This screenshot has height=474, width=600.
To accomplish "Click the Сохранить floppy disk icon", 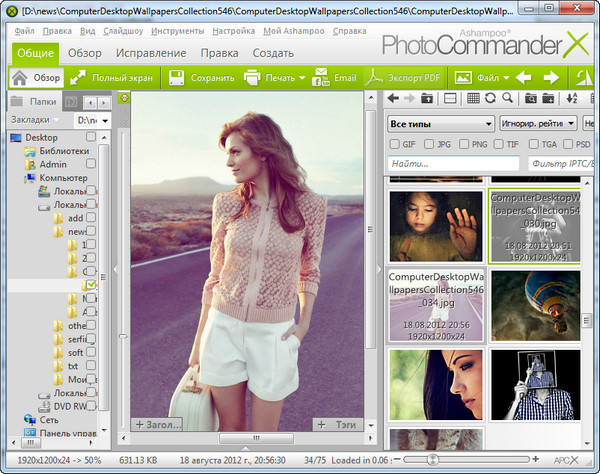I will tap(175, 77).
